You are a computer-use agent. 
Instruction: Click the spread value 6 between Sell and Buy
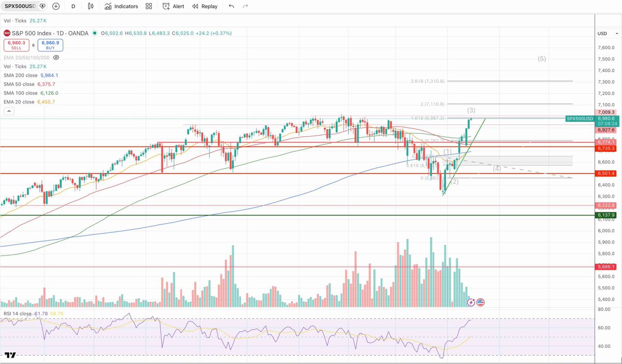pos(33,45)
